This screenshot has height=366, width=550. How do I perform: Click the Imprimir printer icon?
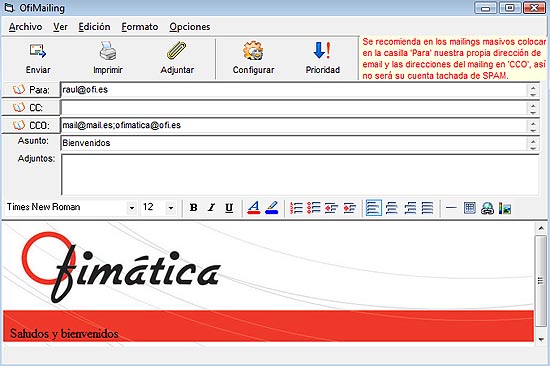point(108,51)
